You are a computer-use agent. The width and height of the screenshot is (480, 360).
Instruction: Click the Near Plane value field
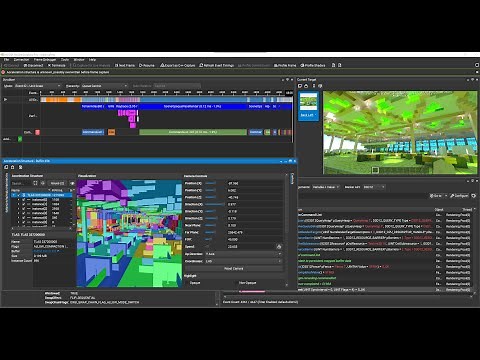tap(255, 225)
